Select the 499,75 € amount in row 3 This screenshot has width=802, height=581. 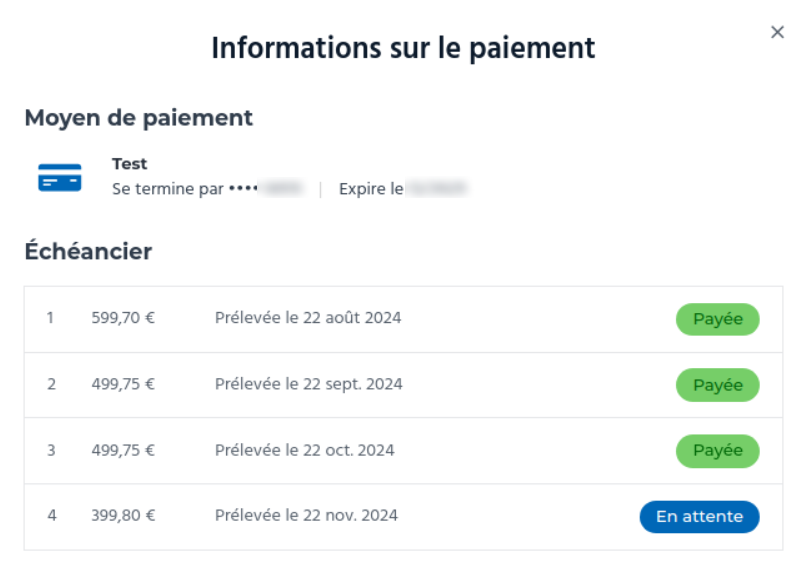(x=123, y=451)
